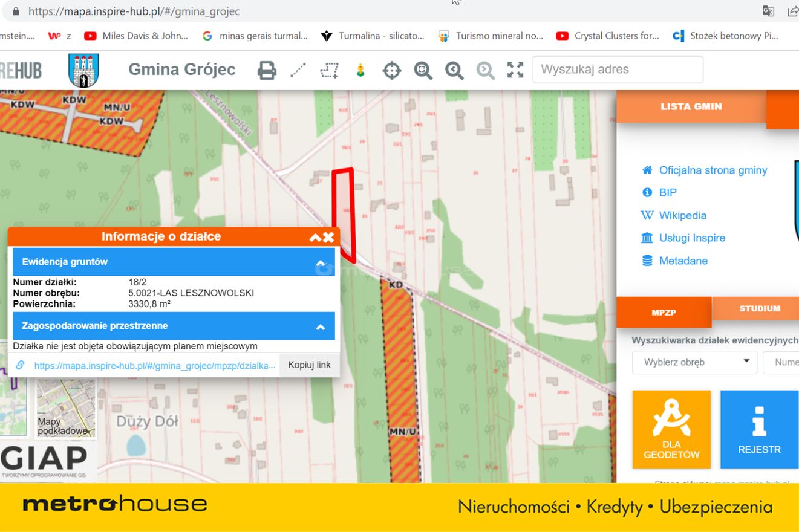Viewport: 799px width, 532px height.
Task: Switch to the MPZP tab
Action: [664, 313]
